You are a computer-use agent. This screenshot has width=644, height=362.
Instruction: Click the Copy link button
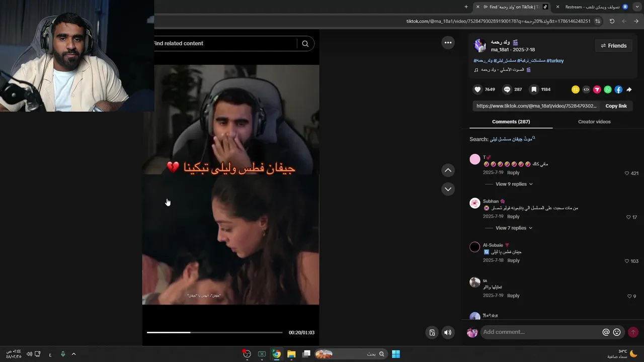coord(616,106)
